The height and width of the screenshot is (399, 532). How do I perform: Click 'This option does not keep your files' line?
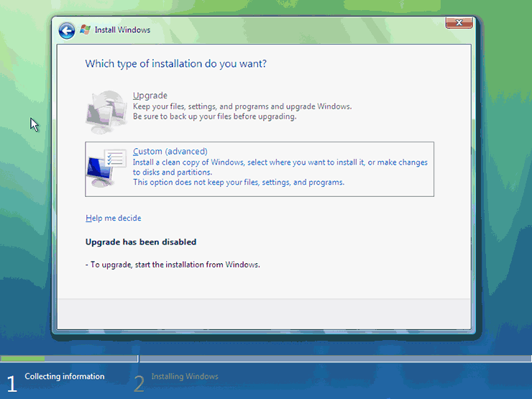239,182
